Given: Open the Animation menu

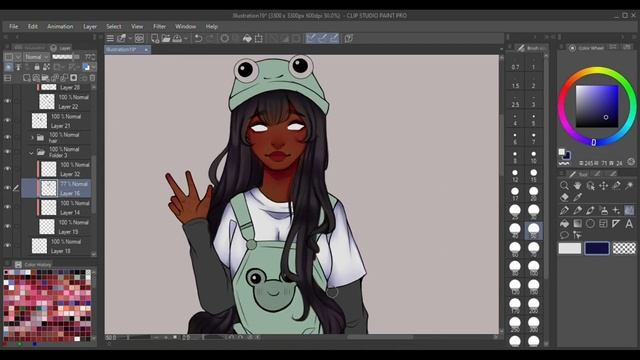Looking at the screenshot, I should point(60,27).
